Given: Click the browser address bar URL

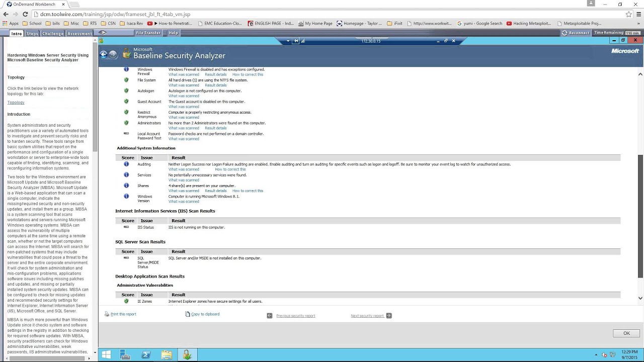Looking at the screenshot, I should click(x=115, y=14).
